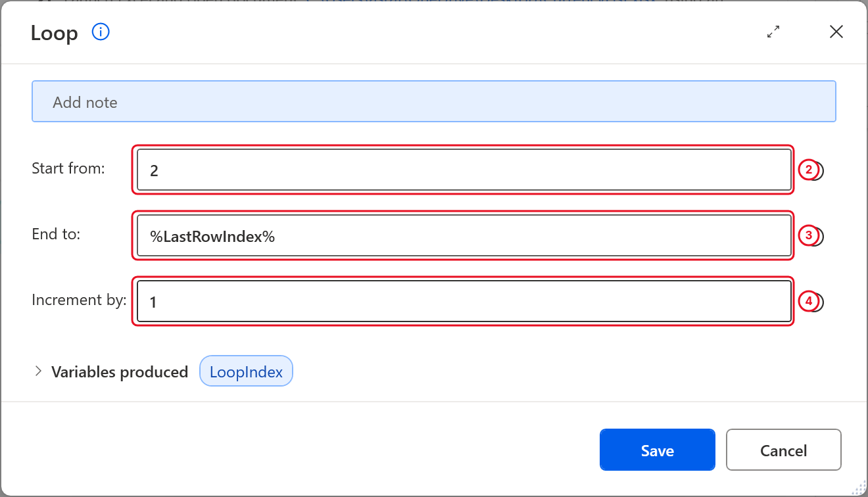This screenshot has width=868, height=497.
Task: Expand the Loop dialog with arrows icon
Action: (773, 32)
